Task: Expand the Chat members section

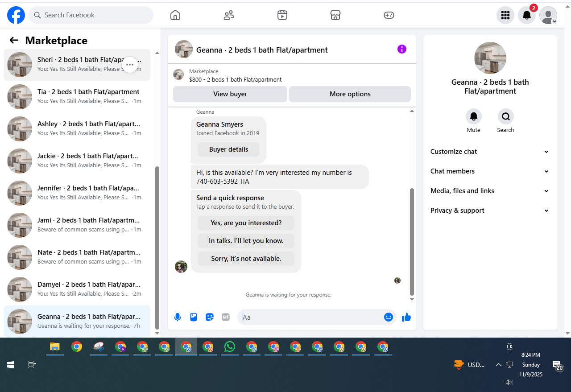Action: click(x=490, y=171)
